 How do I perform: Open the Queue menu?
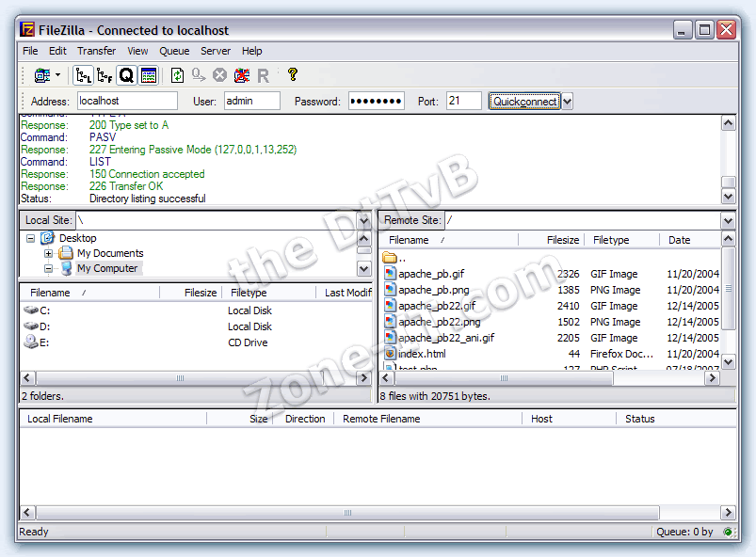(x=174, y=51)
